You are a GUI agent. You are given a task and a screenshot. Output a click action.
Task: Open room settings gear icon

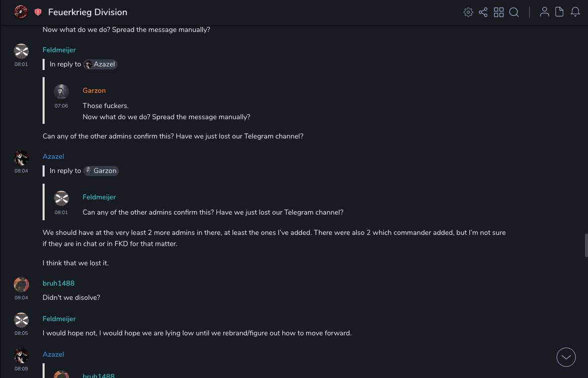tap(468, 12)
